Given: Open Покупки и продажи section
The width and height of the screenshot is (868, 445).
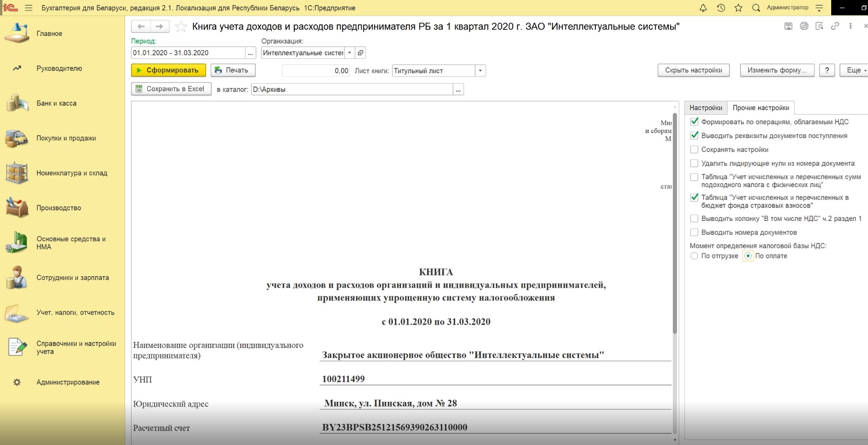Looking at the screenshot, I should [66, 138].
